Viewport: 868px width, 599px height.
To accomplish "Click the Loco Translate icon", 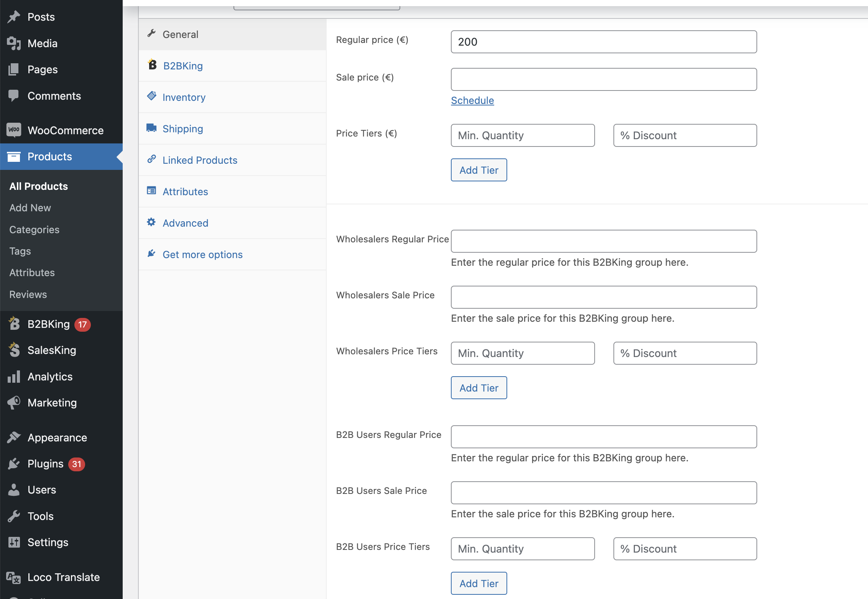I will (x=14, y=577).
